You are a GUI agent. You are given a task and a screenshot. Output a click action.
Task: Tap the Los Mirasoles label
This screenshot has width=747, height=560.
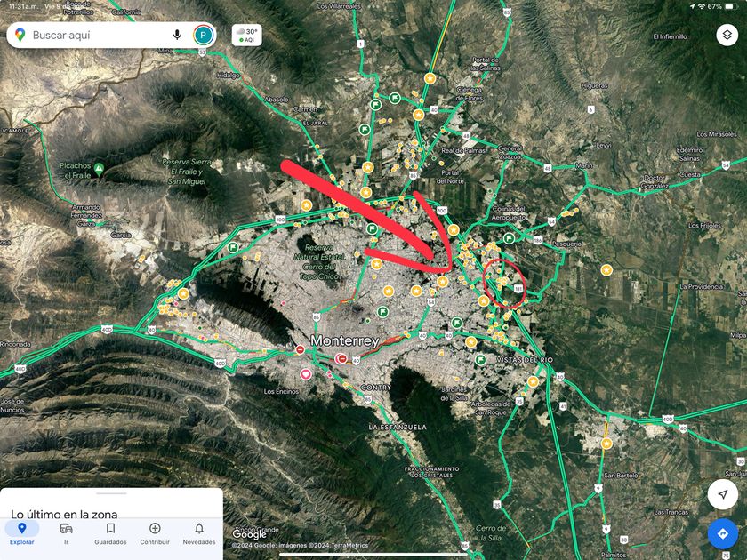pos(716,134)
